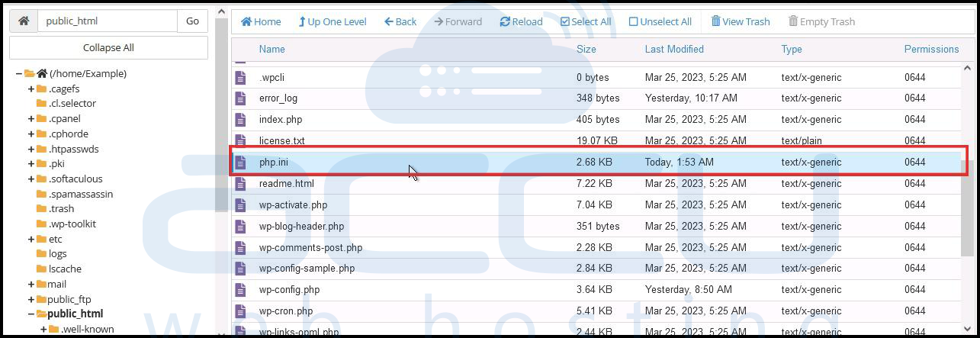Image resolution: width=980 pixels, height=338 pixels.
Task: Click the file icon for .wpcli
Action: click(x=241, y=77)
